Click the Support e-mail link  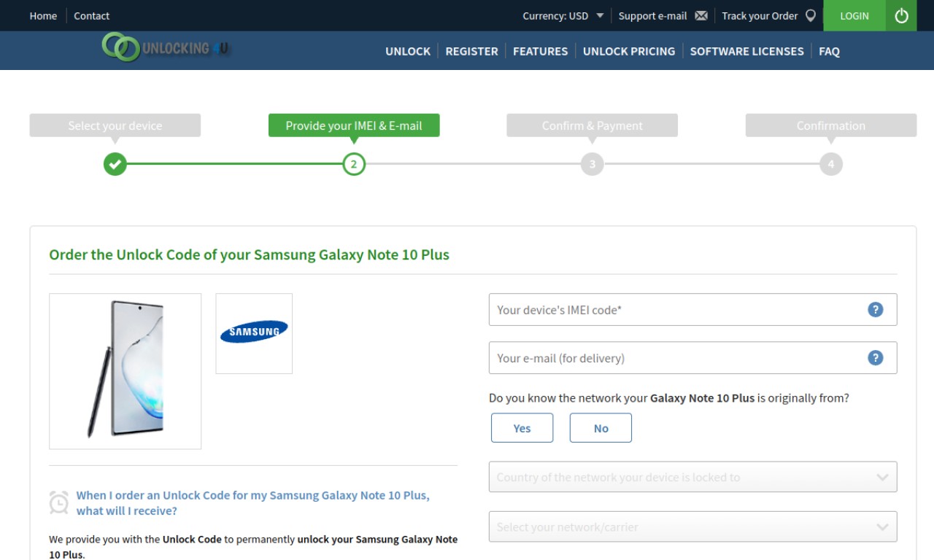tap(652, 15)
